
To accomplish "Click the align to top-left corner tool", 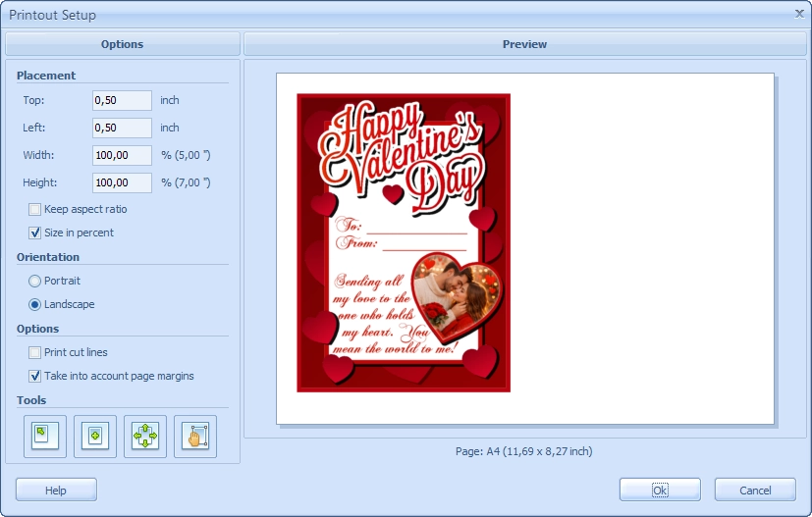I will point(45,437).
